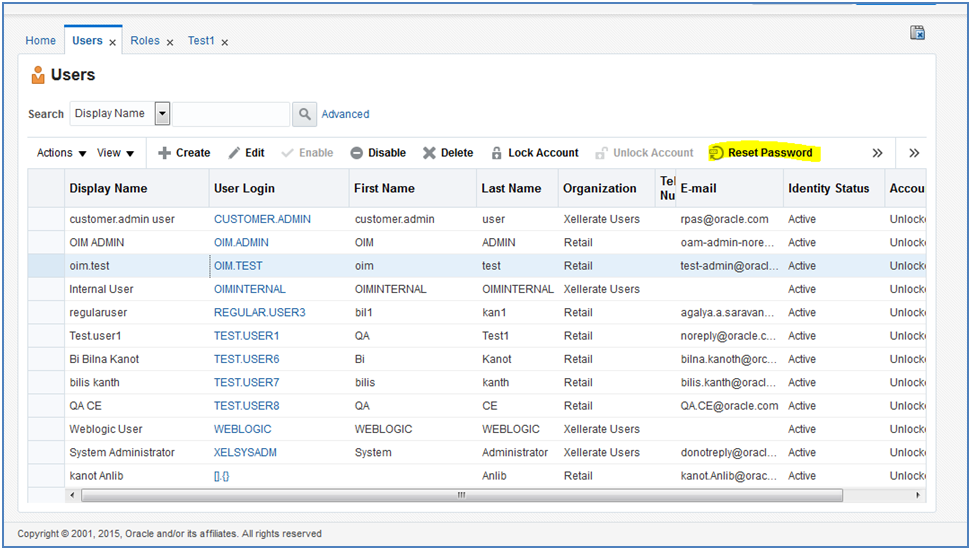Open the Actions menu
971x550 pixels.
[61, 153]
